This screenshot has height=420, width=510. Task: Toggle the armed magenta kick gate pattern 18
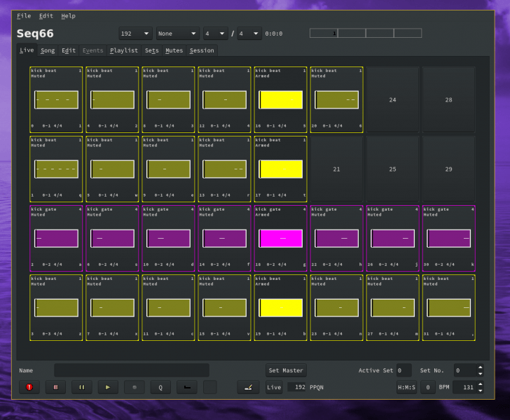click(280, 238)
